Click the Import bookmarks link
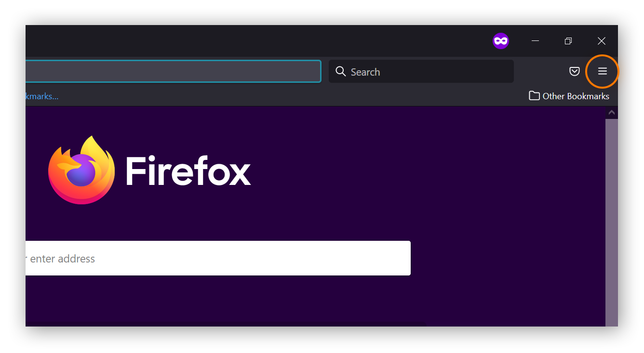Viewport: 644px width, 353px height. [x=41, y=96]
